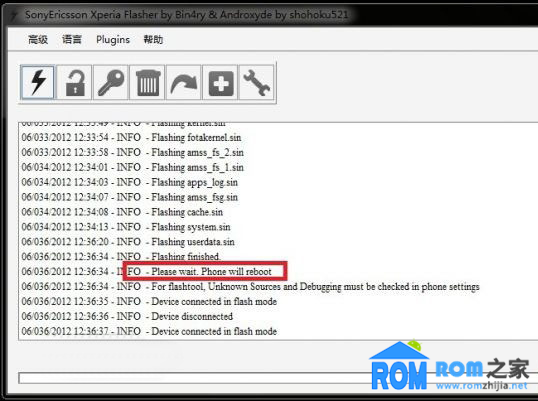The height and width of the screenshot is (401, 538).
Task: Select log line 'Flashing amss_fs_1.sin'
Action: [x=132, y=167]
